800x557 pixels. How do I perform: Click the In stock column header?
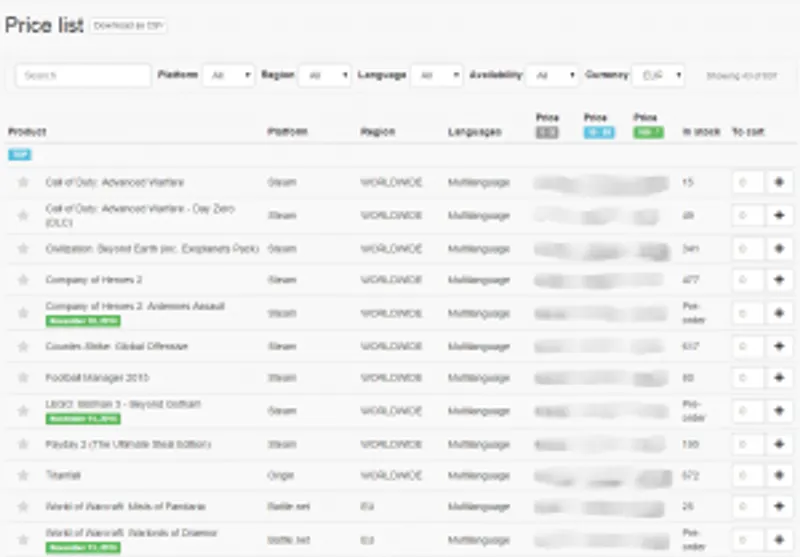point(701,132)
